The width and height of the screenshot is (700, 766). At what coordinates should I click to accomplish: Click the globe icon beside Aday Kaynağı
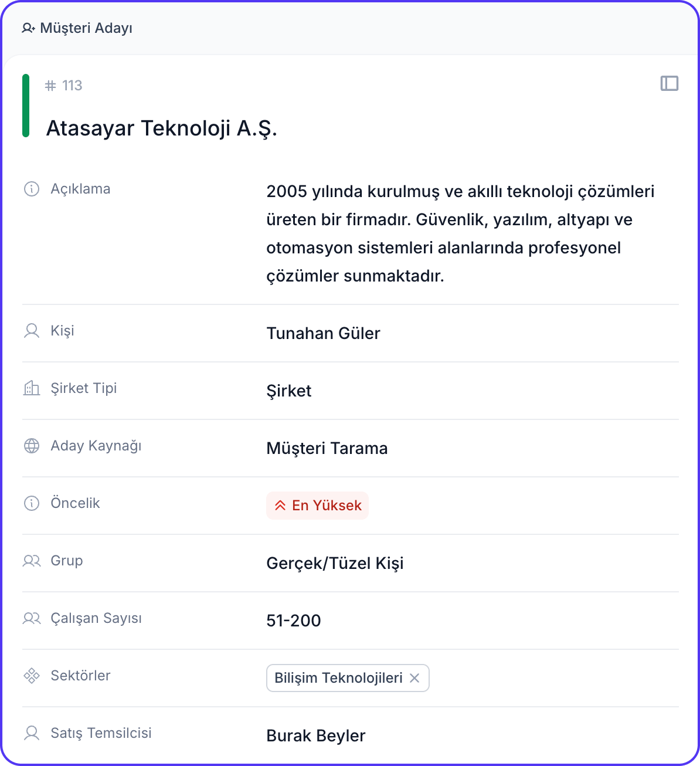32,446
